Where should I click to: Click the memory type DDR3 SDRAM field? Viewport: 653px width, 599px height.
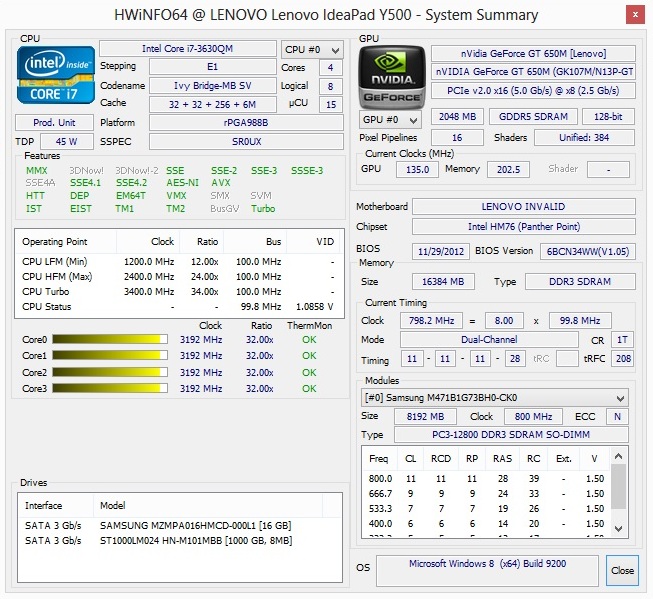[580, 282]
